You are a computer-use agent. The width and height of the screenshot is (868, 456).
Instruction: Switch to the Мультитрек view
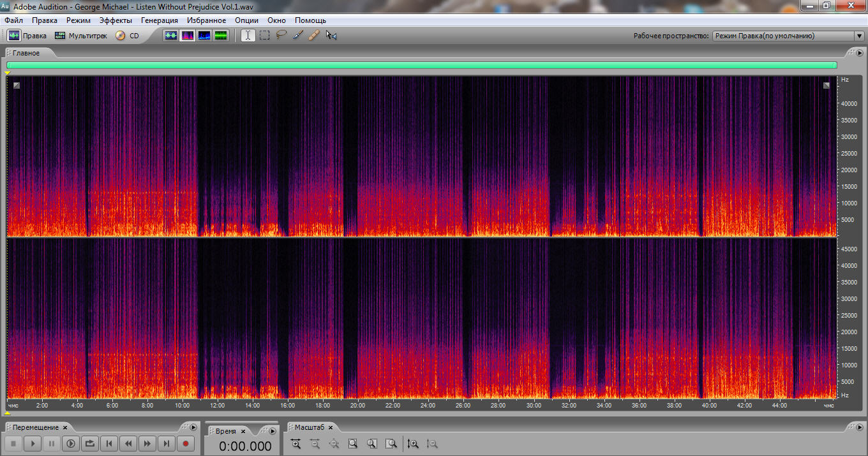coord(81,36)
